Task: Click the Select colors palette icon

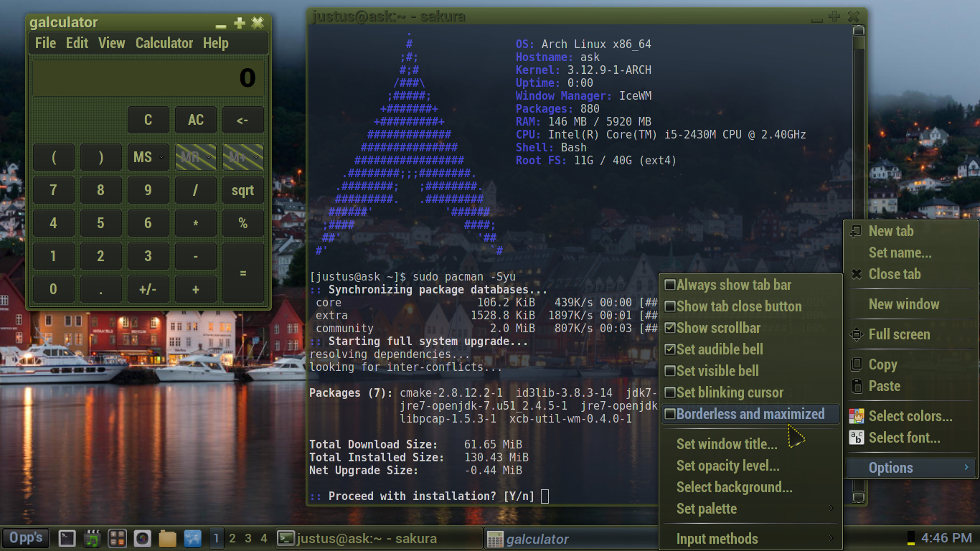Action: pyautogui.click(x=857, y=416)
